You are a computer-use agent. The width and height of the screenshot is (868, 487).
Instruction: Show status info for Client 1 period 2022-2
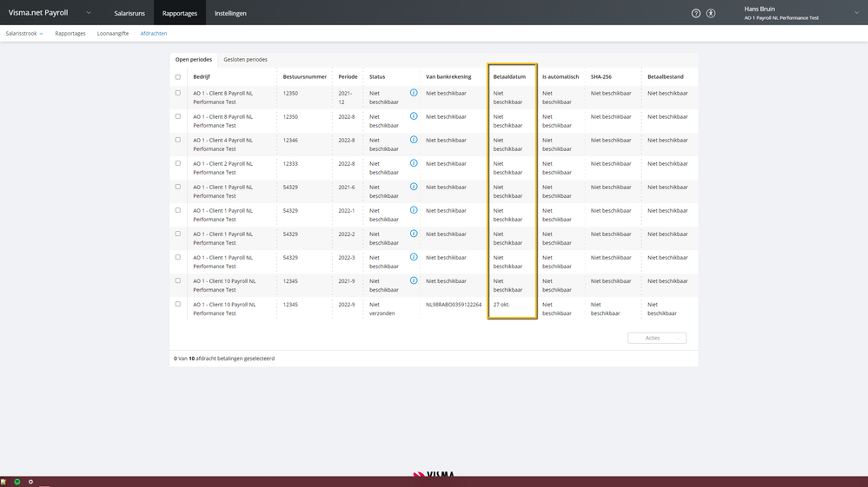414,234
